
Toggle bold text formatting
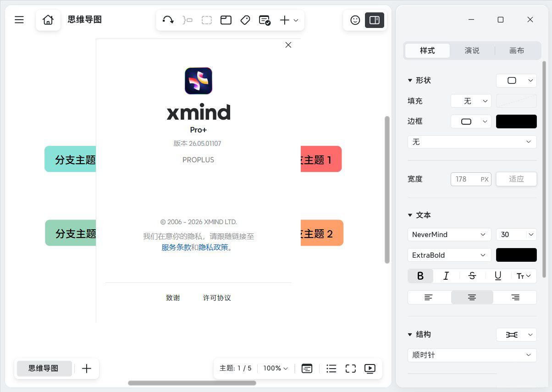[420, 276]
